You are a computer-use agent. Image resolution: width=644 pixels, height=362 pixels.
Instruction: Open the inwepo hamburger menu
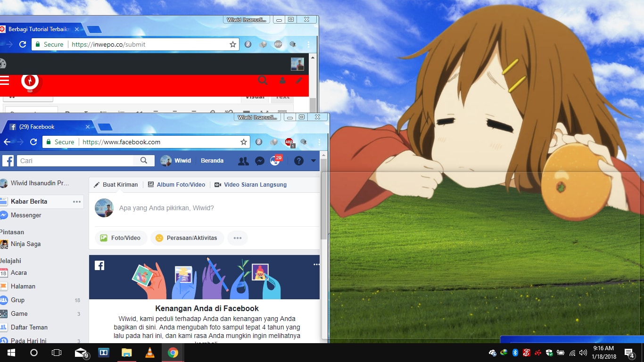(5, 81)
